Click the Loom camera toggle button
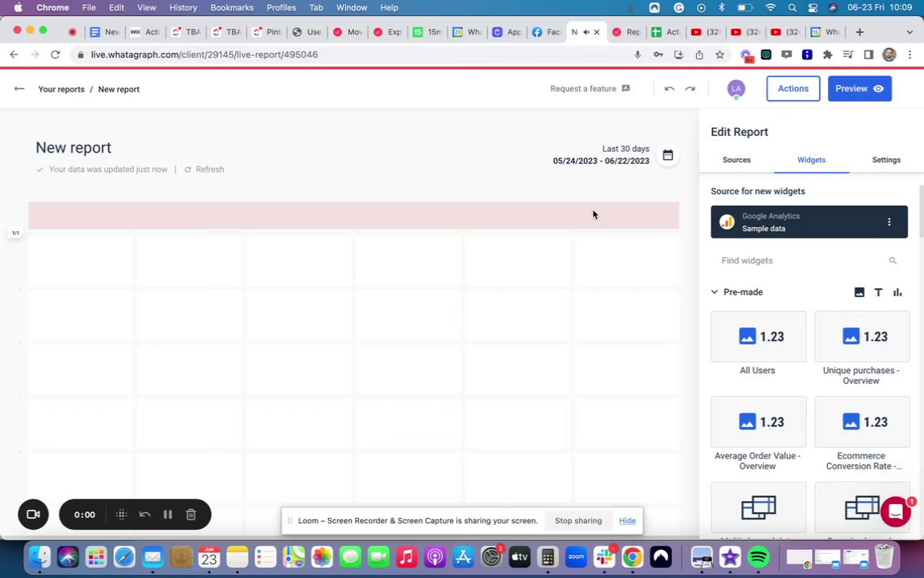The height and width of the screenshot is (578, 924). click(x=33, y=515)
